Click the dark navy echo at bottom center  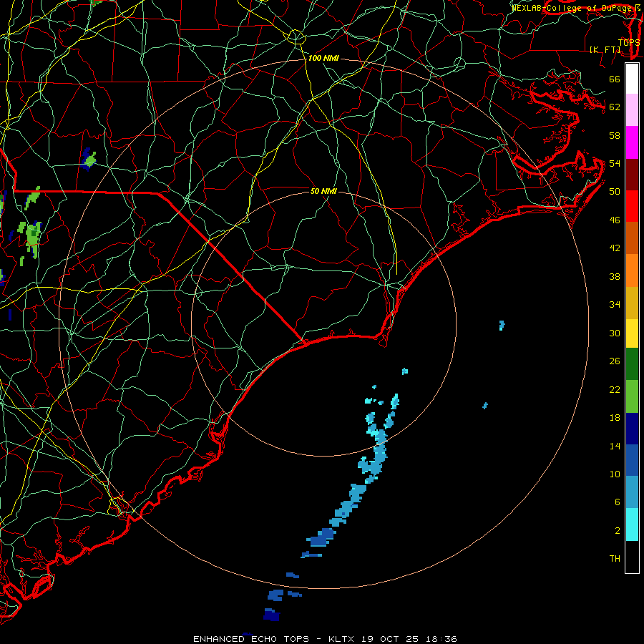[271, 615]
